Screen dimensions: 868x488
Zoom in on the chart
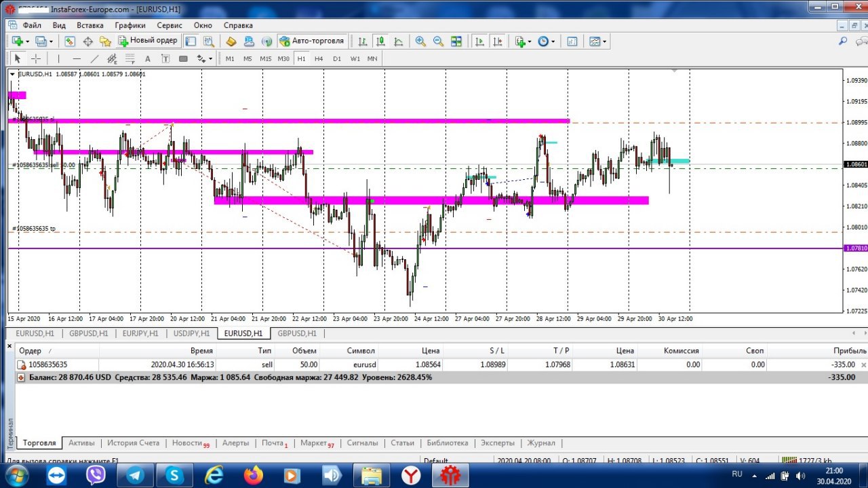coord(420,41)
